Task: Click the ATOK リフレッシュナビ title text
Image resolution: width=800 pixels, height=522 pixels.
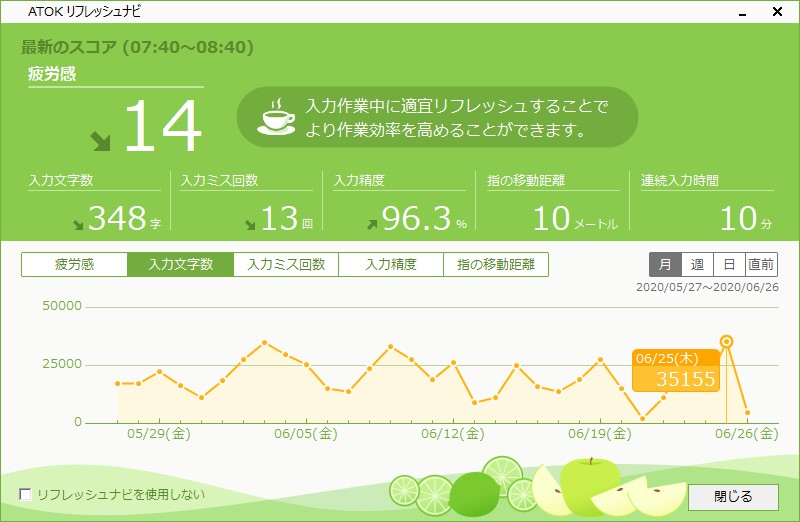Action: point(84,11)
